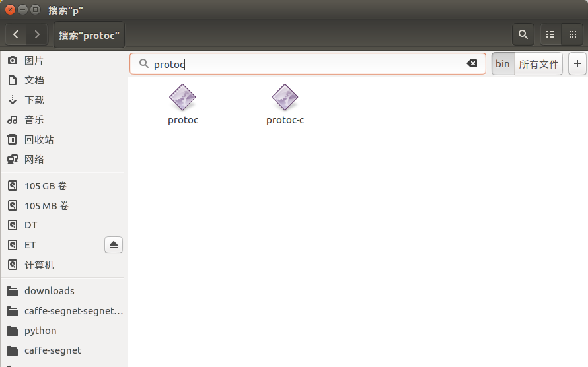This screenshot has width=588, height=367.
Task: Open the caffe-segnet-segnet... bookmark
Action: coord(62,311)
